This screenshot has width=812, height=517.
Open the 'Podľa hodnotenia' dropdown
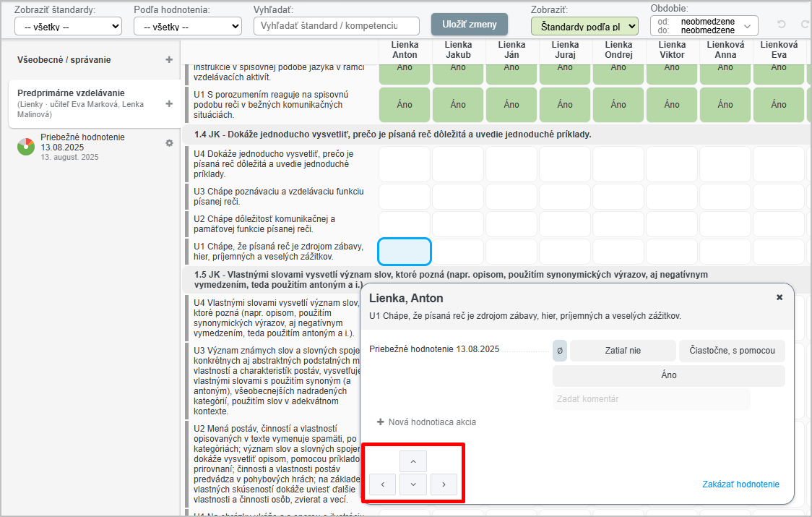(x=187, y=26)
